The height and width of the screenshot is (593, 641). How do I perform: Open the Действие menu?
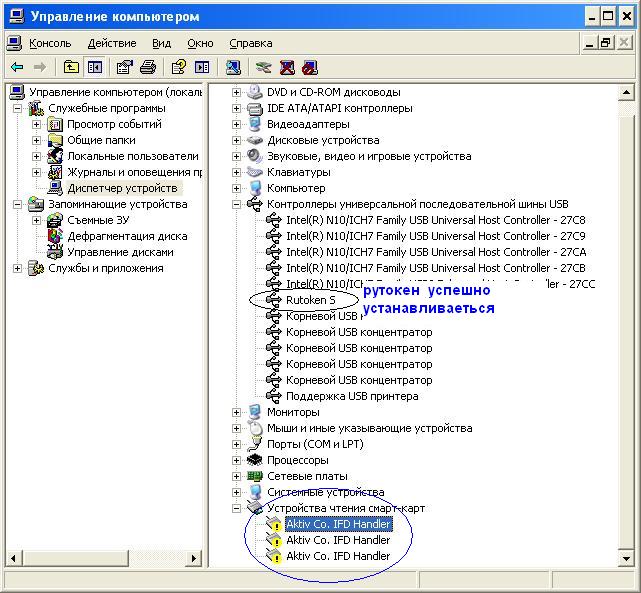click(x=111, y=43)
